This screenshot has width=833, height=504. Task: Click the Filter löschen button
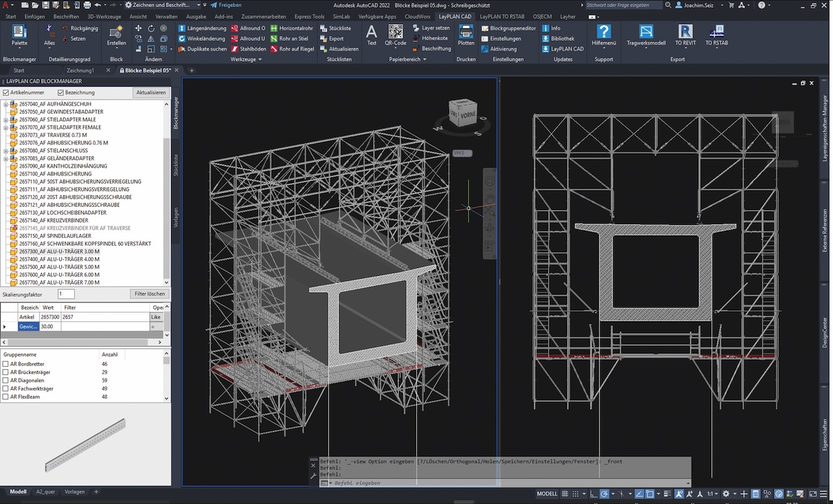[149, 294]
